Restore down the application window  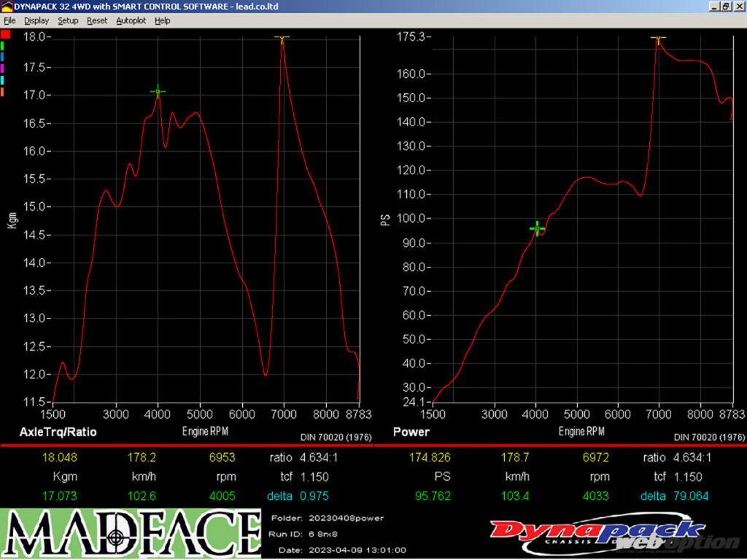tap(725, 6)
